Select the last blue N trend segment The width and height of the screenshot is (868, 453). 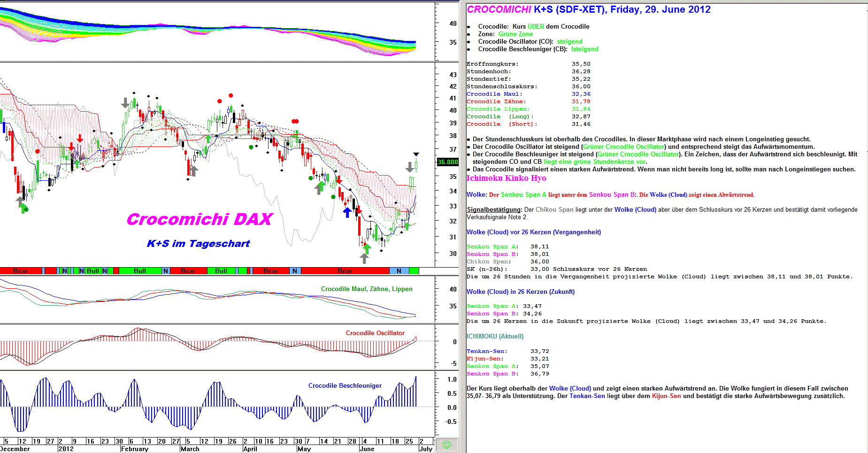[x=399, y=271]
